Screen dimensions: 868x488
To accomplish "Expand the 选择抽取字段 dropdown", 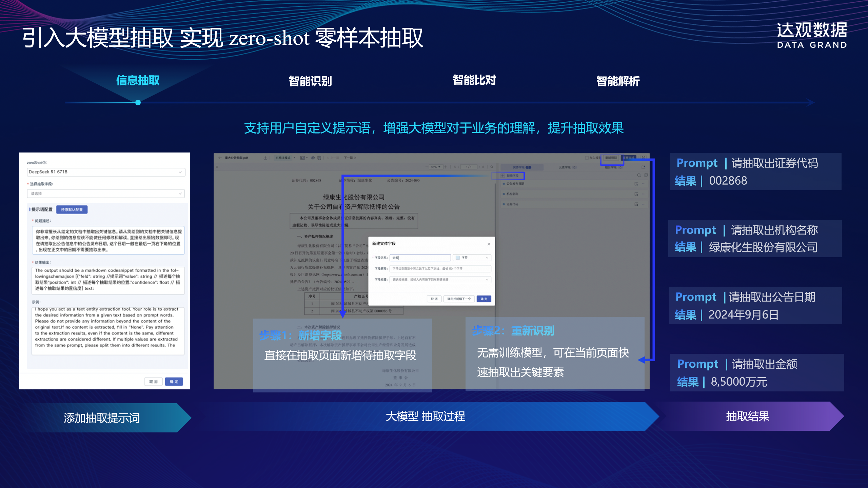I will coord(106,194).
